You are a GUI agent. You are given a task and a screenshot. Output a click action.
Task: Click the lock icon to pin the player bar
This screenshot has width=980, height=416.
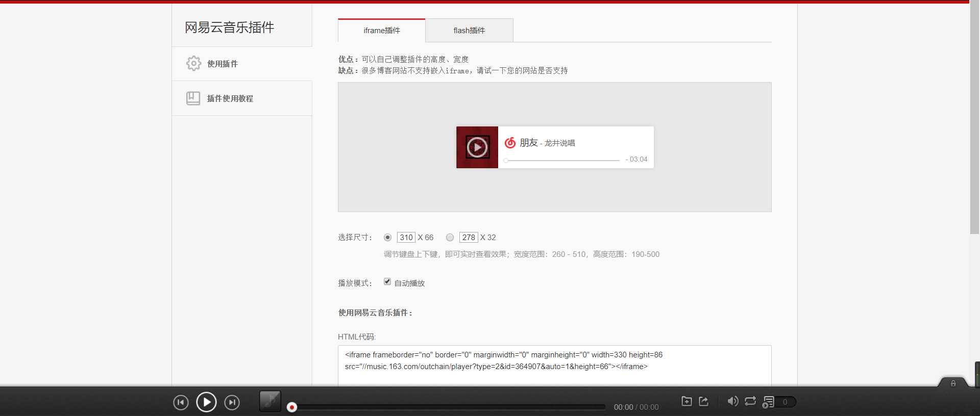pos(953,383)
